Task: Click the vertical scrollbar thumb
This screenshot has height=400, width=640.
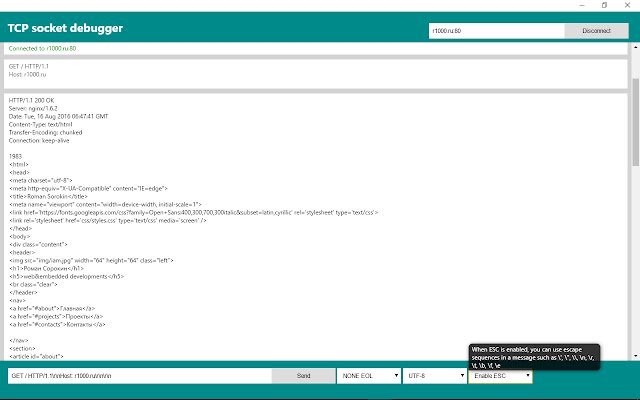Action: 636,122
